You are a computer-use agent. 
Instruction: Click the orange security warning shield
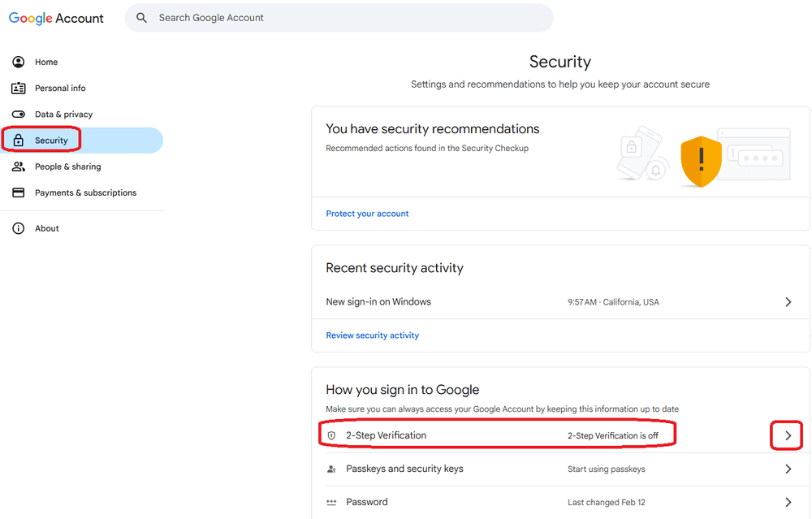tap(700, 161)
